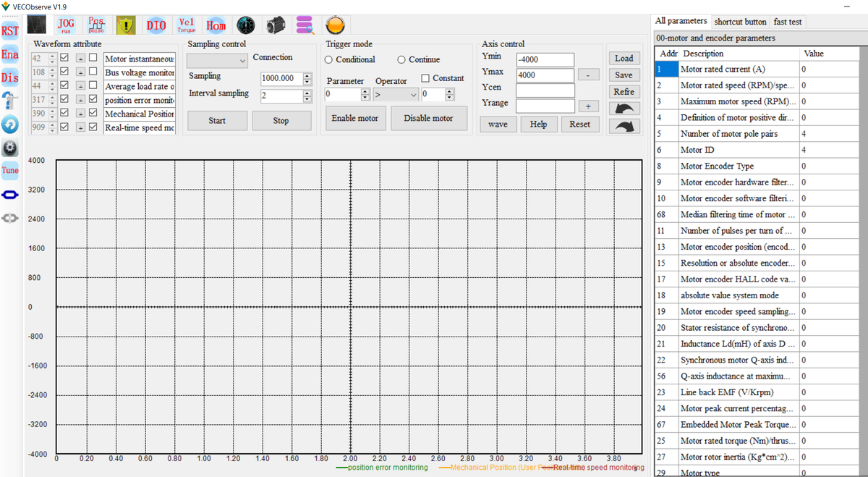
Task: Switch to the All parameters tab
Action: (681, 21)
